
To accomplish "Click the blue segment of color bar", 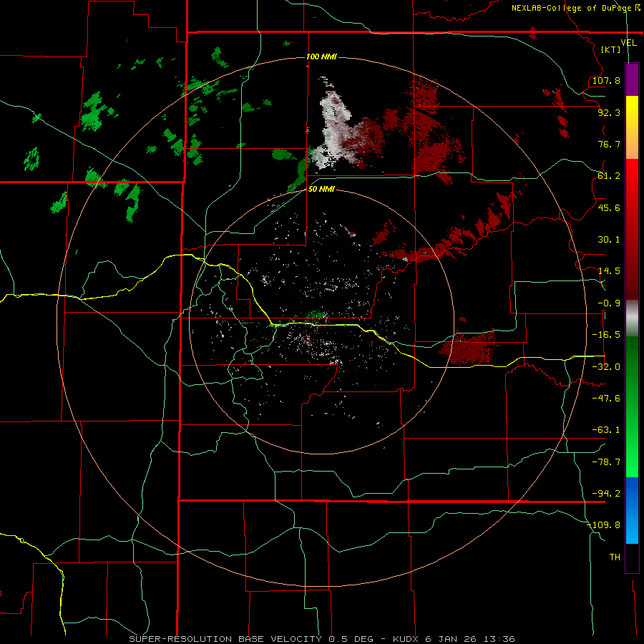I will pos(632,510).
